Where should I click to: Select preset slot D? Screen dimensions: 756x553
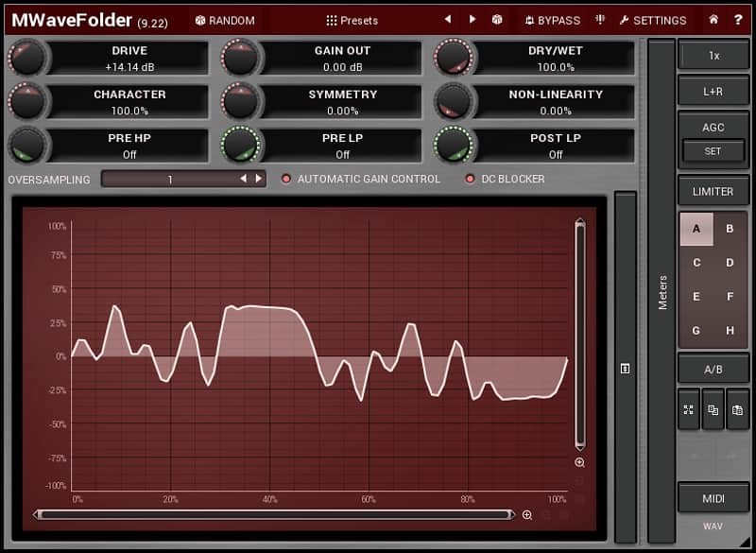coord(730,263)
